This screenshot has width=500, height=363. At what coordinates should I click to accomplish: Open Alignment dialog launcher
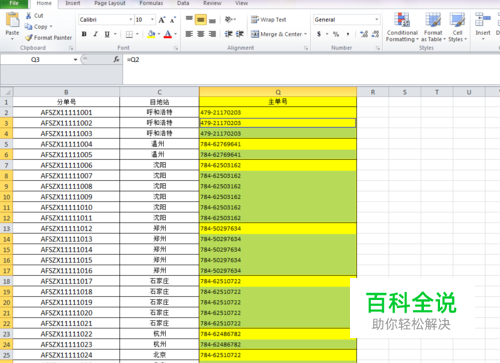pyautogui.click(x=306, y=48)
